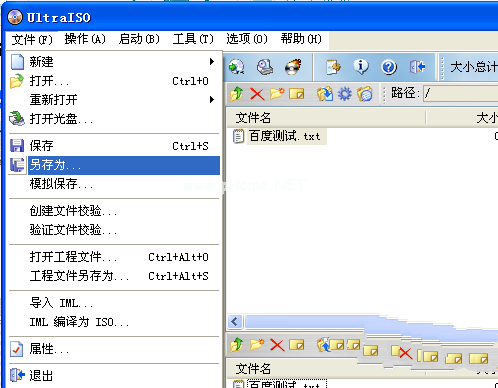
Task: Click the blue gear settings icon
Action: coord(345,94)
